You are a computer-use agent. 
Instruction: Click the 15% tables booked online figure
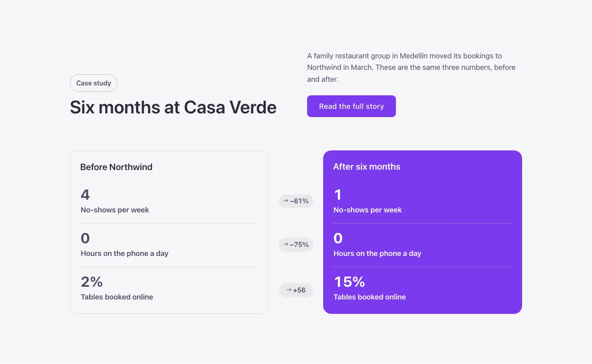click(x=349, y=282)
